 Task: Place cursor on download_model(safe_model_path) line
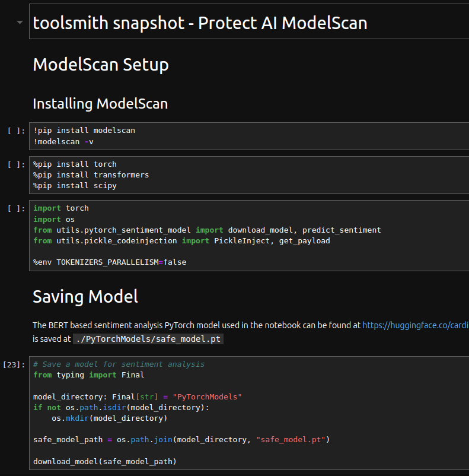click(x=105, y=461)
